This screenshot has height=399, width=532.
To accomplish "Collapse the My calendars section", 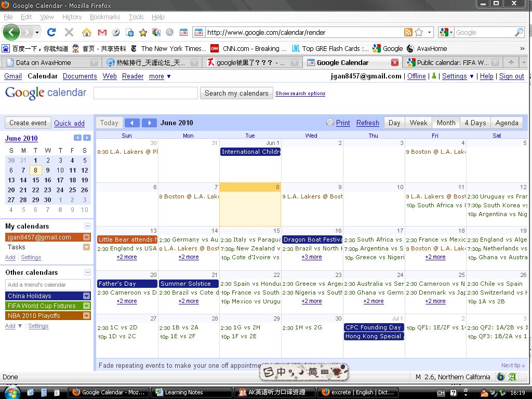I will [87, 226].
